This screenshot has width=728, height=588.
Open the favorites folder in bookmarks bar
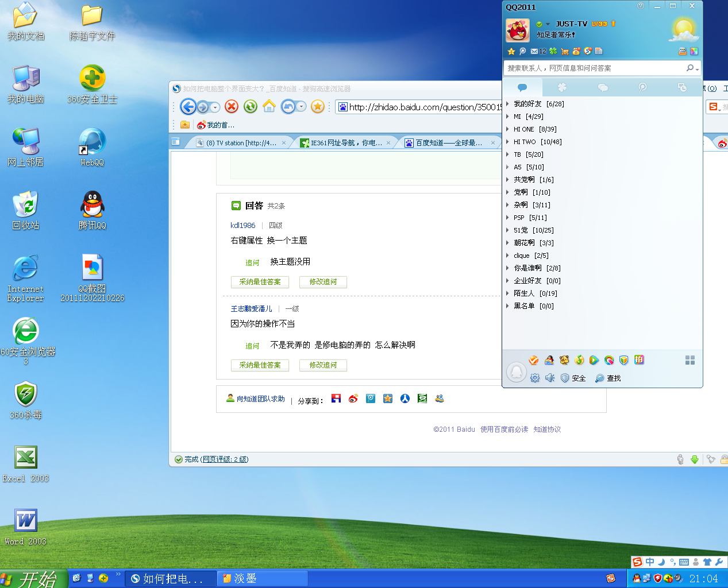[184, 125]
